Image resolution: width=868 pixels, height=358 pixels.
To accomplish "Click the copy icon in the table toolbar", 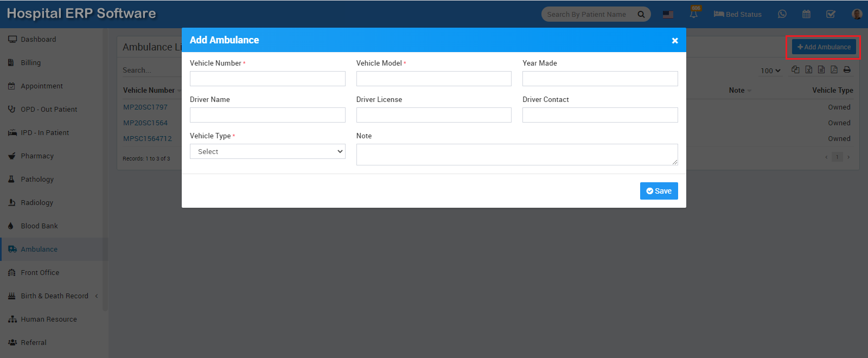I will pyautogui.click(x=795, y=69).
